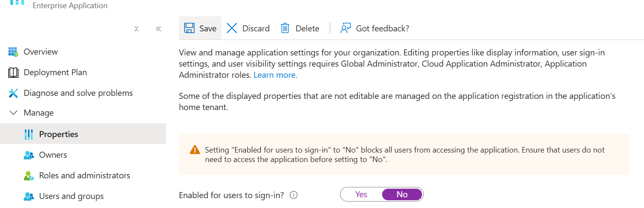This screenshot has width=644, height=208.
Task: Open Users and groups menu item
Action: pos(71,196)
